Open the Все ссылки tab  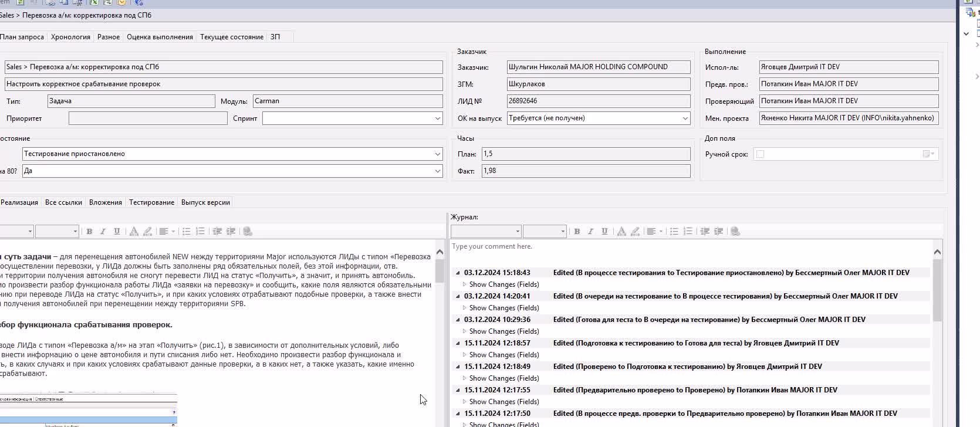click(63, 202)
